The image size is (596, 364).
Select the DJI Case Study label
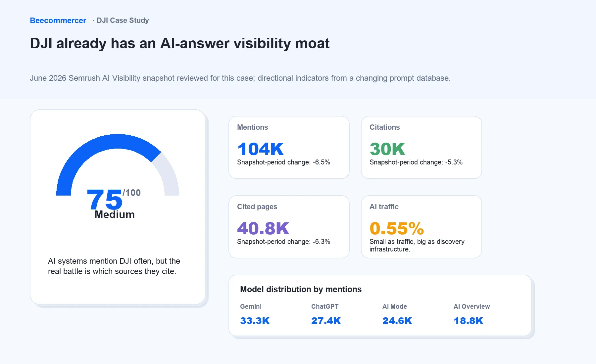[x=123, y=21]
